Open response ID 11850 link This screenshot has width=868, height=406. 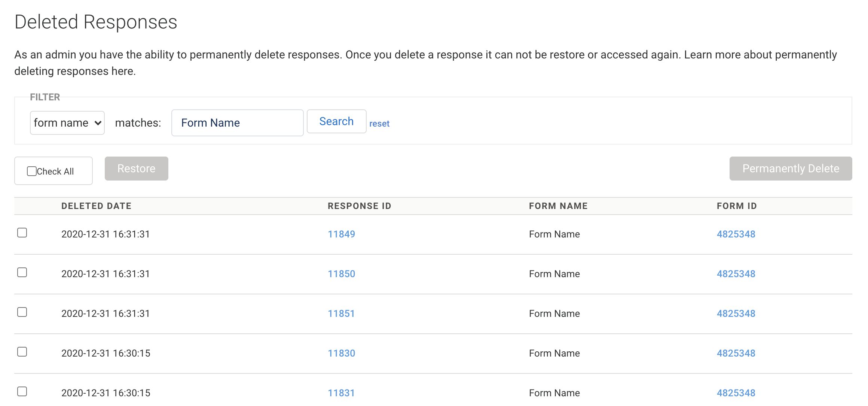pyautogui.click(x=341, y=274)
